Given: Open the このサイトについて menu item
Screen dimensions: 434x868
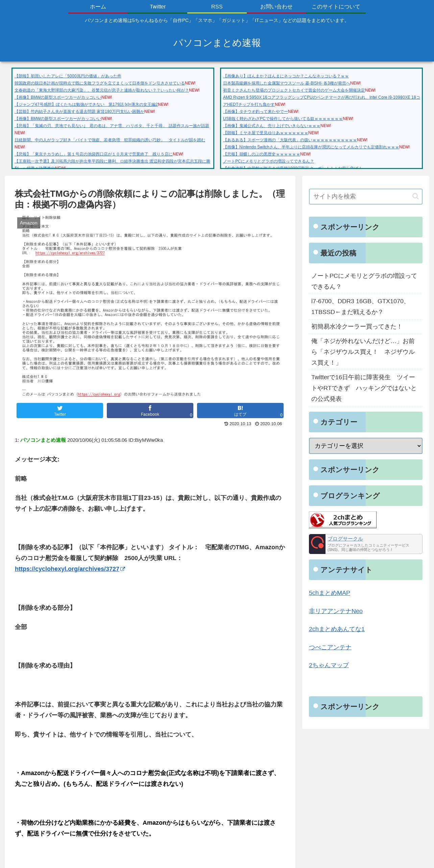Looking at the screenshot, I should click(336, 7).
